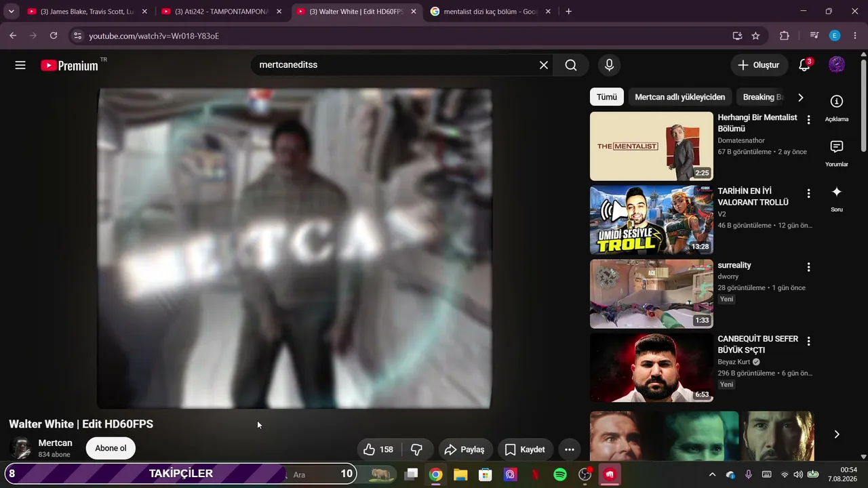Subscribe with the Abone ol button

click(x=111, y=448)
